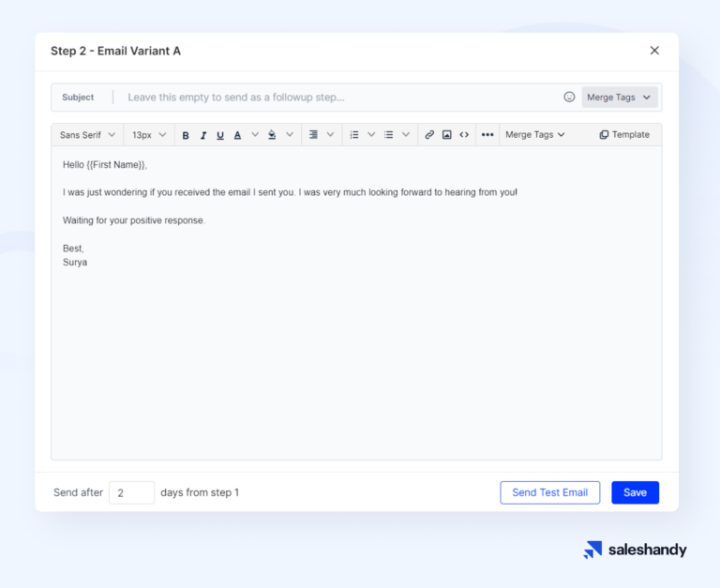Toggle bold formatting

[186, 135]
